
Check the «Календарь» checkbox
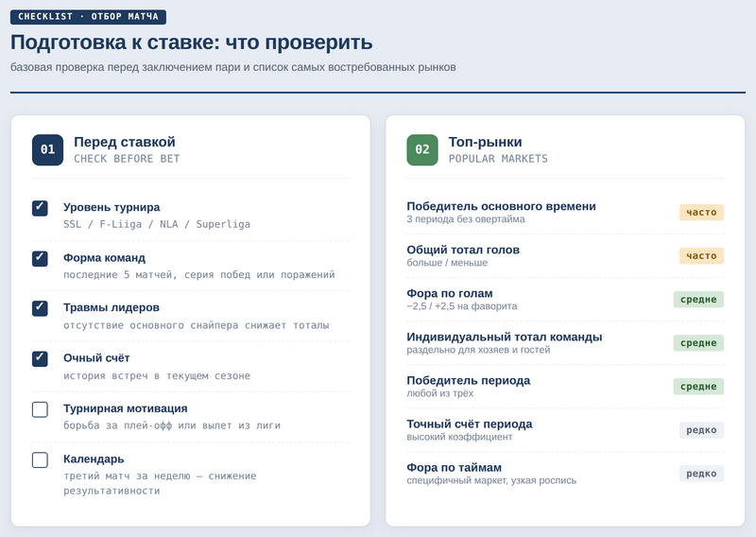[40, 459]
